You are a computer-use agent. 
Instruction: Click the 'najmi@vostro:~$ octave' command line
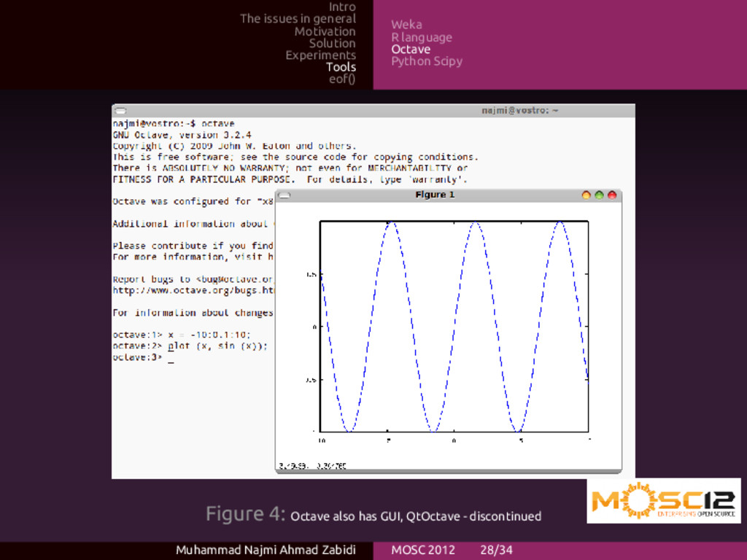pos(174,123)
